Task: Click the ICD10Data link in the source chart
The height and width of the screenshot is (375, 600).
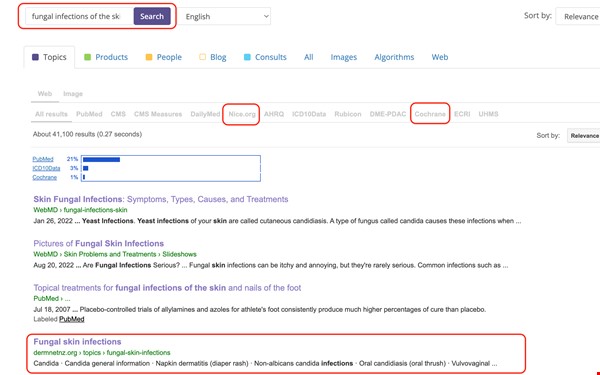Action: click(x=46, y=168)
